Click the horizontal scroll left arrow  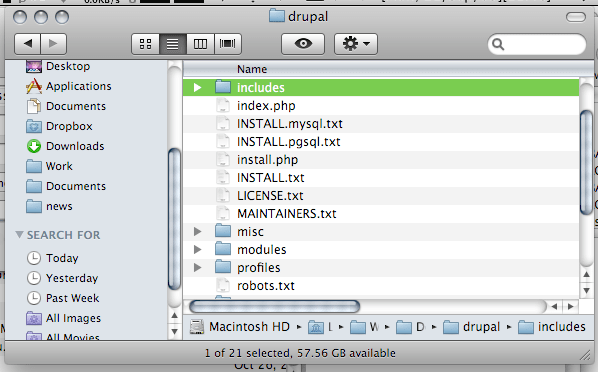click(x=555, y=306)
